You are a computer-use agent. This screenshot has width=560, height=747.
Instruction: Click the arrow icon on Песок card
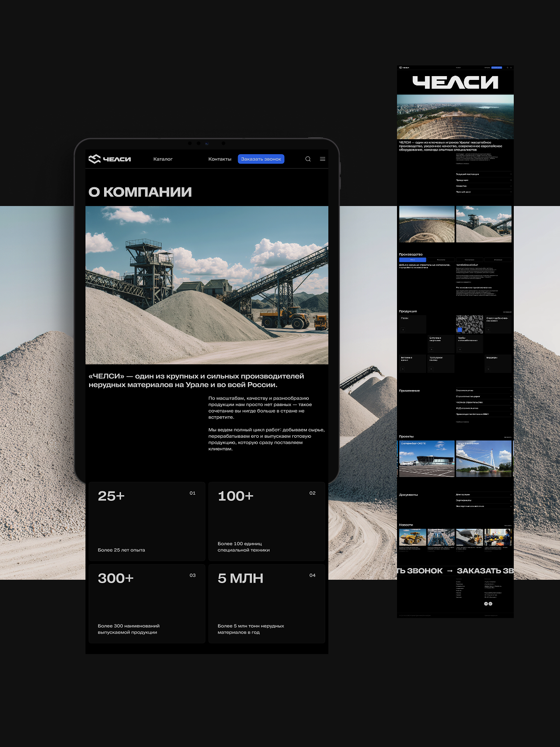pyautogui.click(x=404, y=330)
